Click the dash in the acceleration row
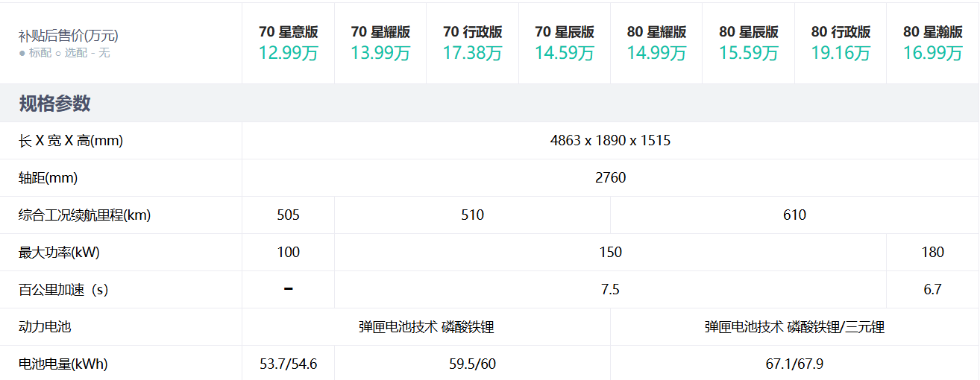Image resolution: width=980 pixels, height=380 pixels. (288, 289)
